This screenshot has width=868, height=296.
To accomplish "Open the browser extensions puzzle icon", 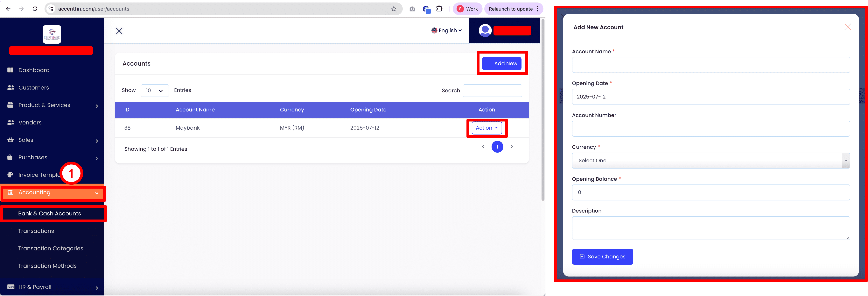I will coord(439,9).
